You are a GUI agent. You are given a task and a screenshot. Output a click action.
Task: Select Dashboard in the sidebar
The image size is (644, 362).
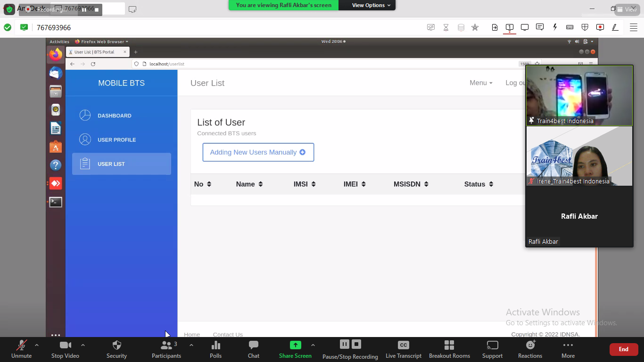point(114,115)
